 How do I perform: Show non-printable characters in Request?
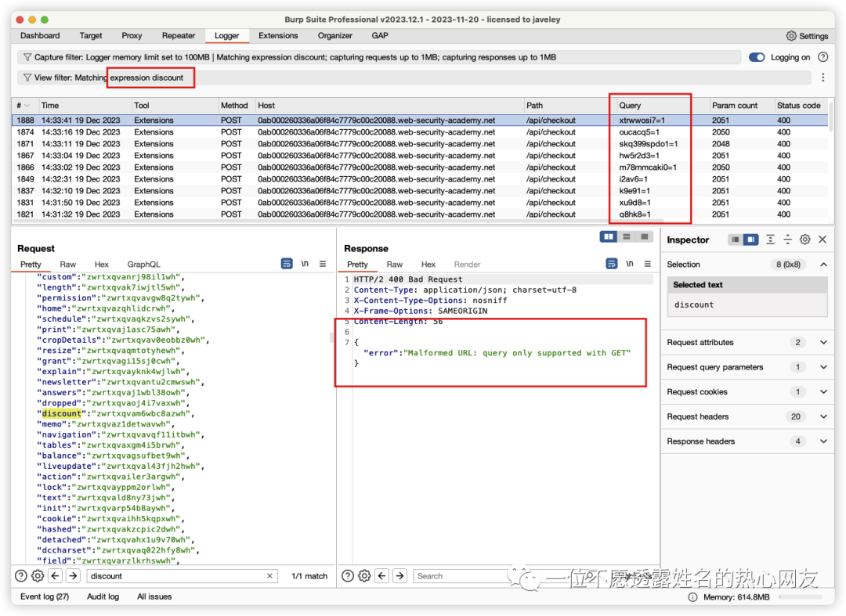pos(305,264)
